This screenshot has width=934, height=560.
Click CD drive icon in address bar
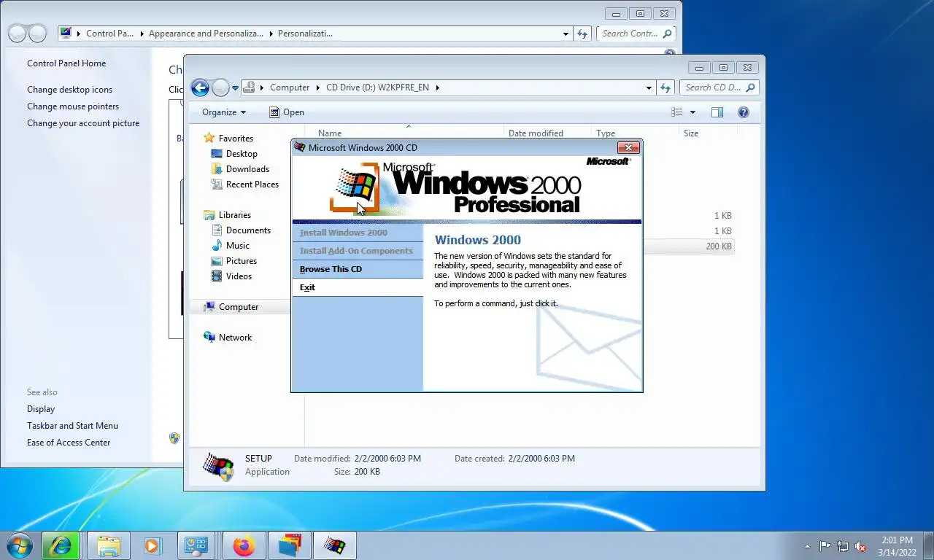(250, 87)
